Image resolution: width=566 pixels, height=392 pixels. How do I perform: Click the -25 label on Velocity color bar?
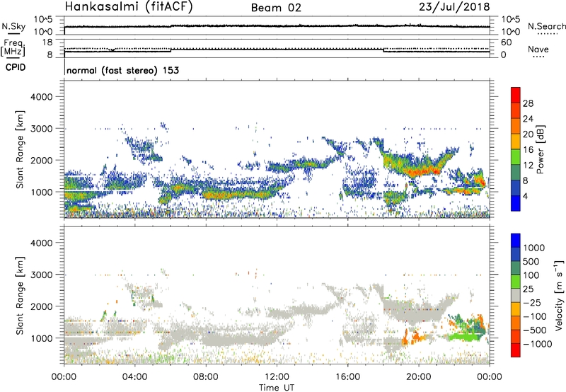point(532,302)
